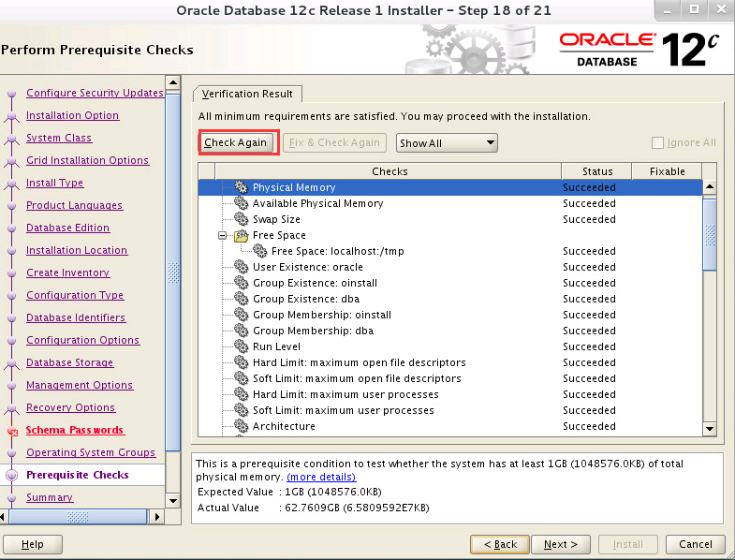Click the step list scroll down arrow
Screen dimensions: 735x560
(x=173, y=500)
